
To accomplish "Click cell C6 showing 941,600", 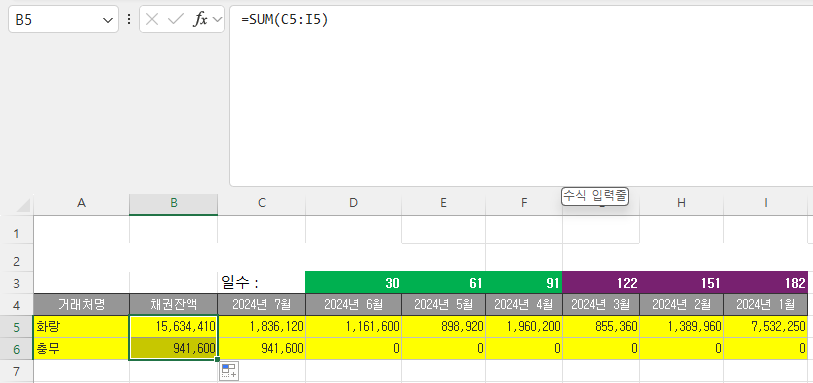I will pyautogui.click(x=262, y=349).
